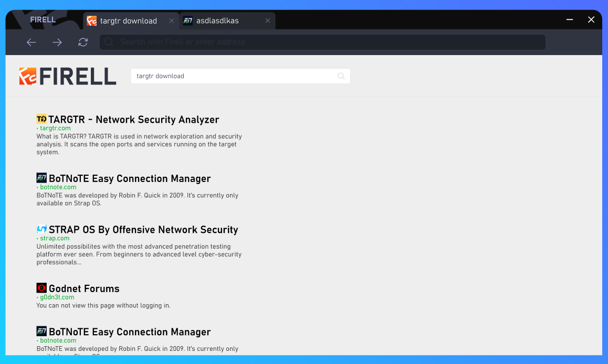This screenshot has width=608, height=364.
Task: Click the forward navigation arrow
Action: tap(57, 42)
